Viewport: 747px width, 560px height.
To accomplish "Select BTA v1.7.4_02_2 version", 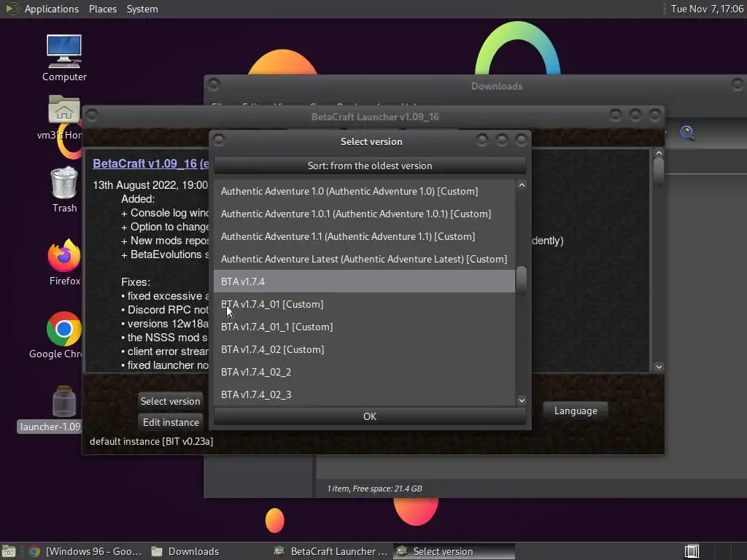I will click(x=364, y=372).
